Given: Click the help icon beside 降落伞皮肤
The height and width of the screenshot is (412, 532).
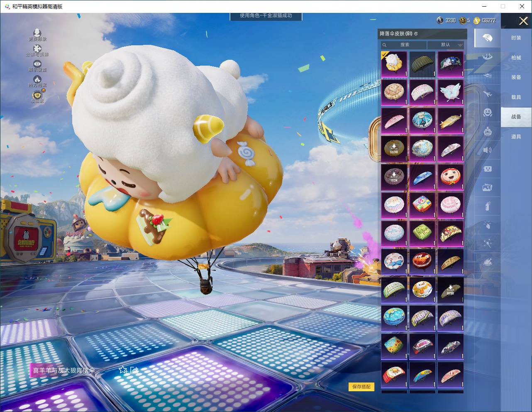Looking at the screenshot, I should (416, 34).
